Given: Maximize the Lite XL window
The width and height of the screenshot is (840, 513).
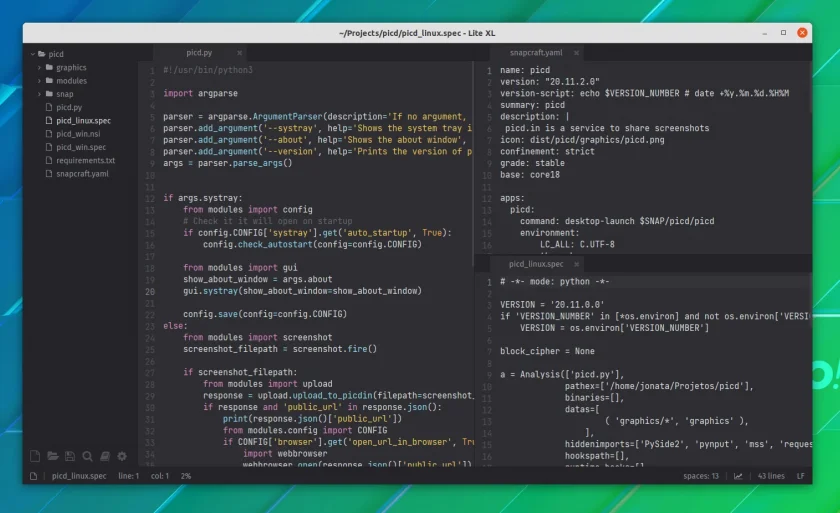Looking at the screenshot, I should [x=783, y=33].
